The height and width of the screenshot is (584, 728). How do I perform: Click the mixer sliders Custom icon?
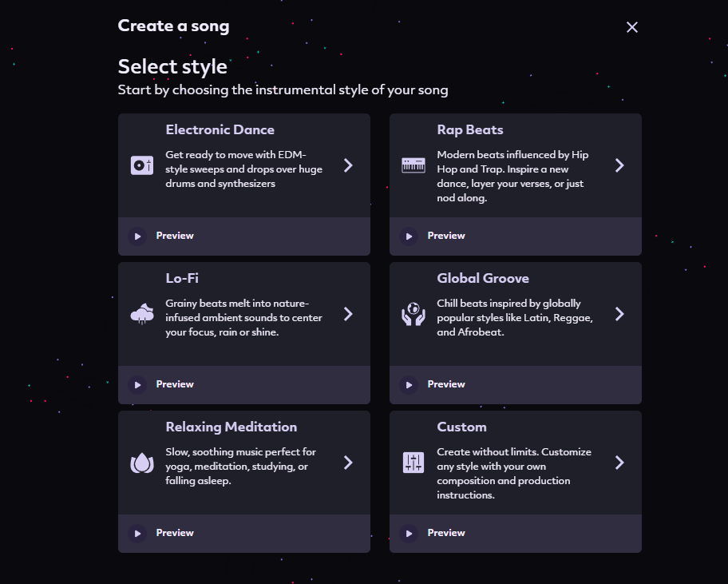[x=413, y=463]
